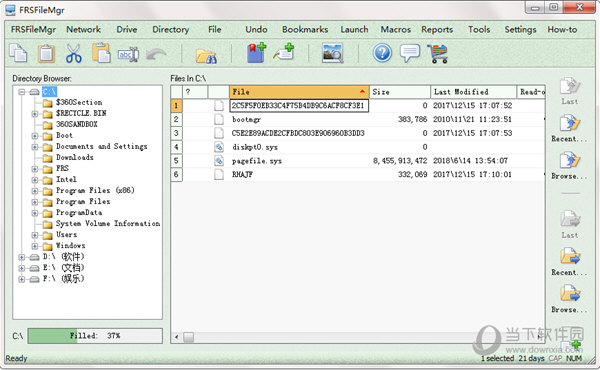The image size is (600, 370).
Task: Select row number 6 header
Action: click(x=176, y=174)
